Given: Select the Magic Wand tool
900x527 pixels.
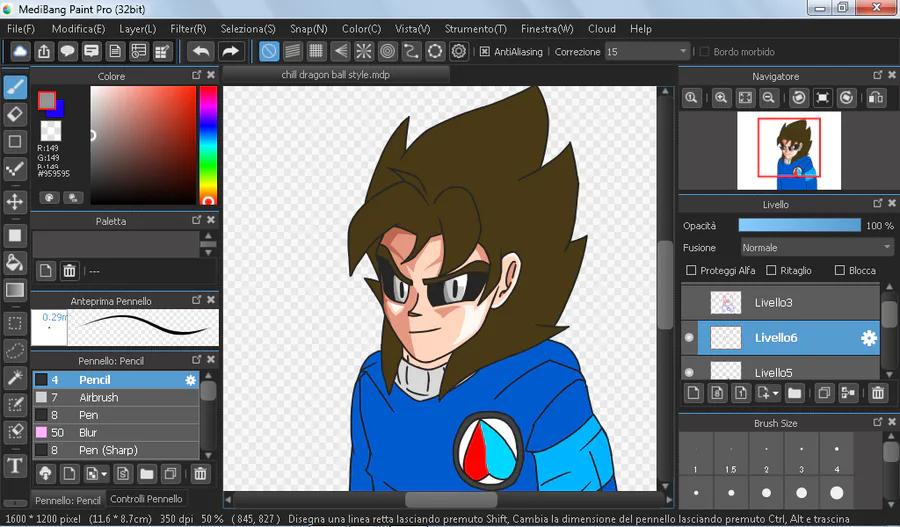Looking at the screenshot, I should click(x=15, y=377).
